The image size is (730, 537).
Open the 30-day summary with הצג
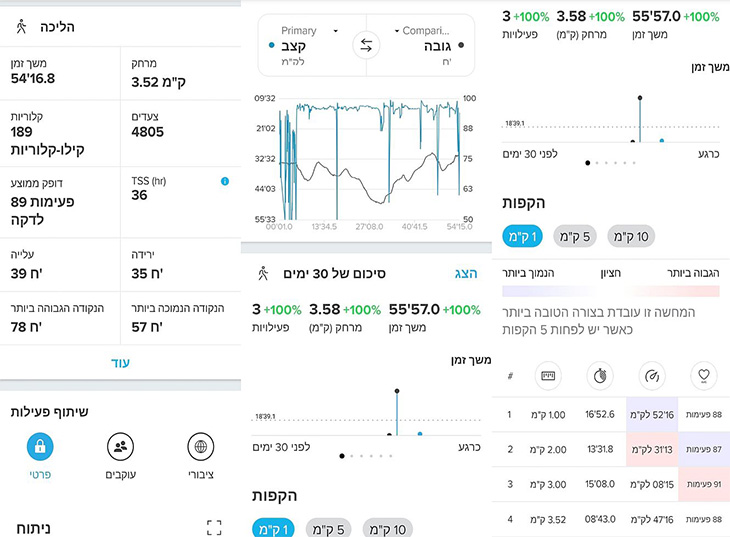466,273
